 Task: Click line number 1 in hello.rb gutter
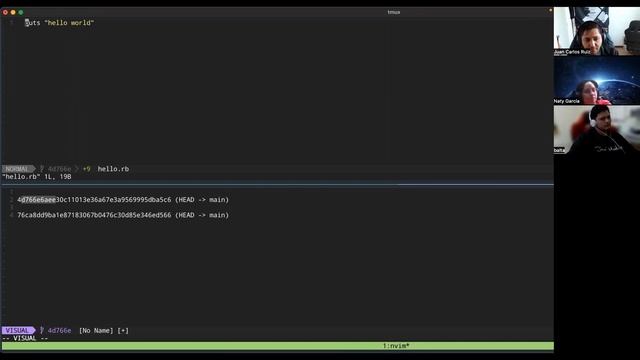(x=12, y=22)
